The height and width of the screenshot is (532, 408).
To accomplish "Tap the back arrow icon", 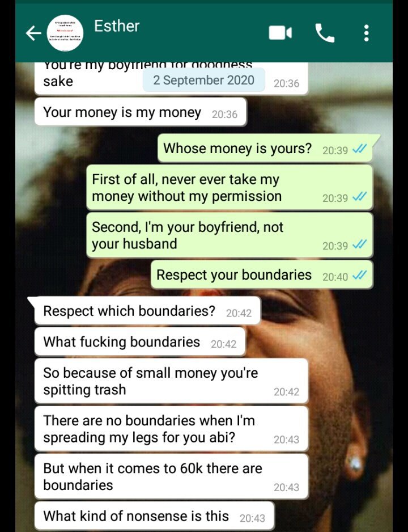I will [33, 33].
